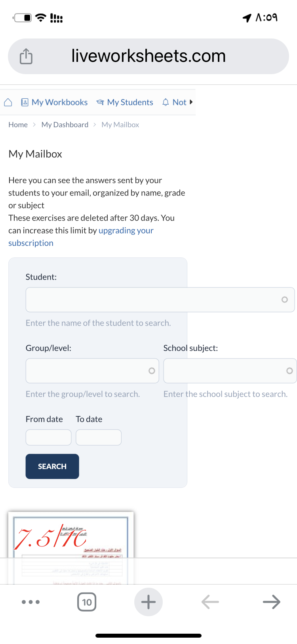Go back using the left arrow

[x=210, y=602]
